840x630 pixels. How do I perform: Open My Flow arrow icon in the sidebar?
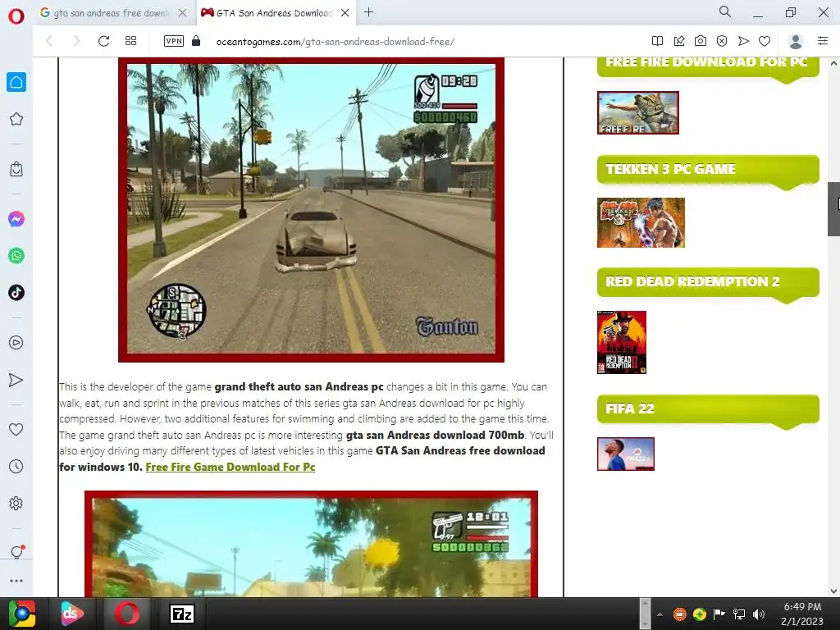click(16, 380)
